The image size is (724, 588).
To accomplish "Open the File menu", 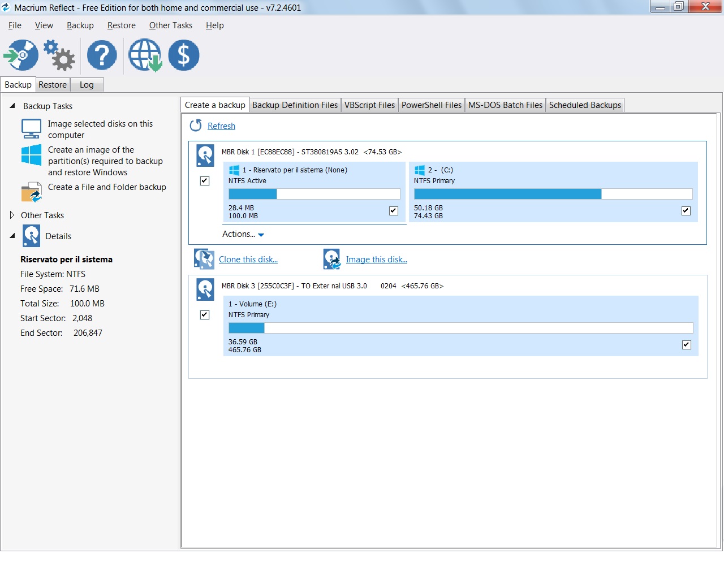I will (x=15, y=25).
